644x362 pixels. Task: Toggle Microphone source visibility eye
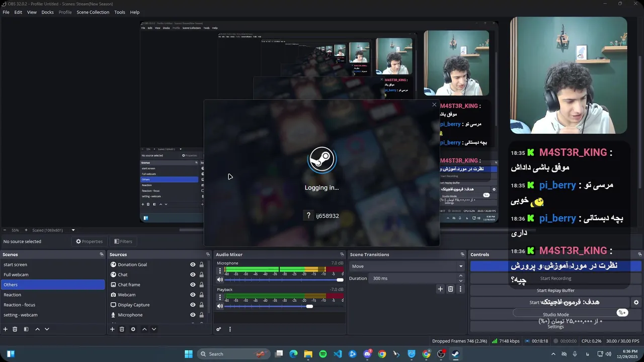[x=193, y=315]
